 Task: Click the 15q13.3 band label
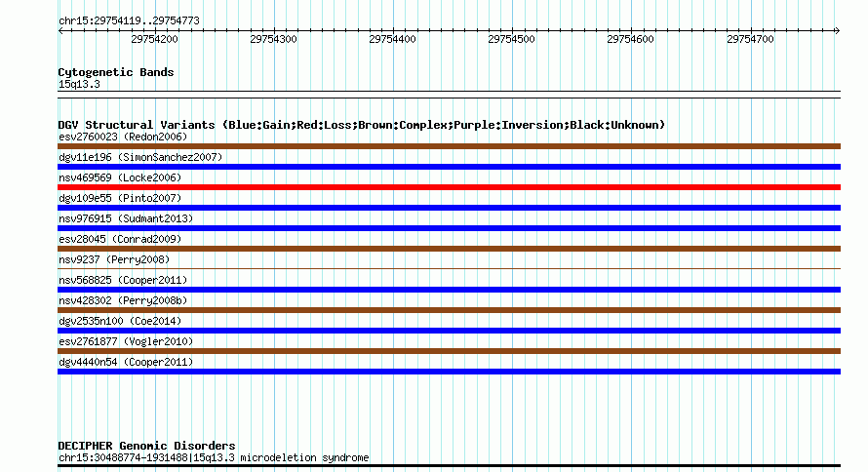(x=79, y=84)
